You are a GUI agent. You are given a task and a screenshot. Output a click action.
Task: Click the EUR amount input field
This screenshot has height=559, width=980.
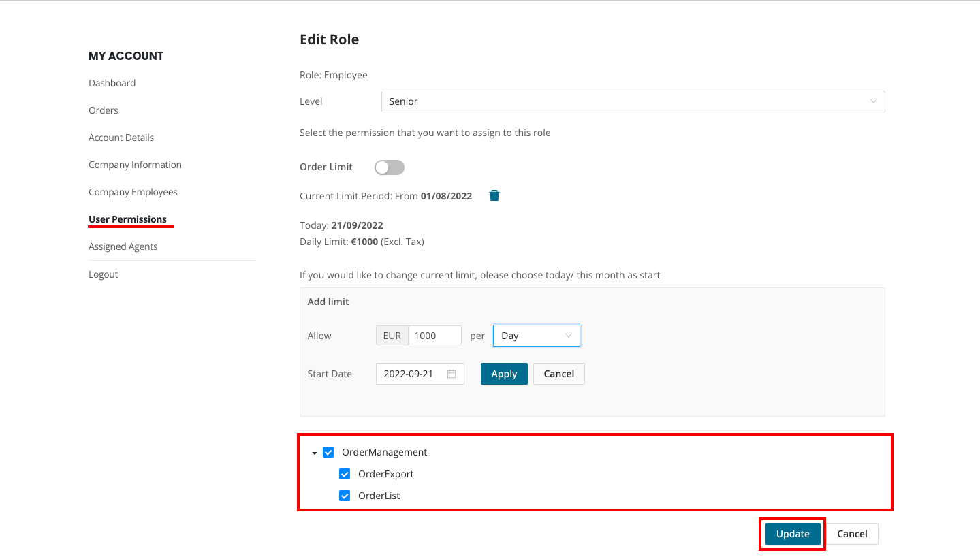click(x=435, y=336)
